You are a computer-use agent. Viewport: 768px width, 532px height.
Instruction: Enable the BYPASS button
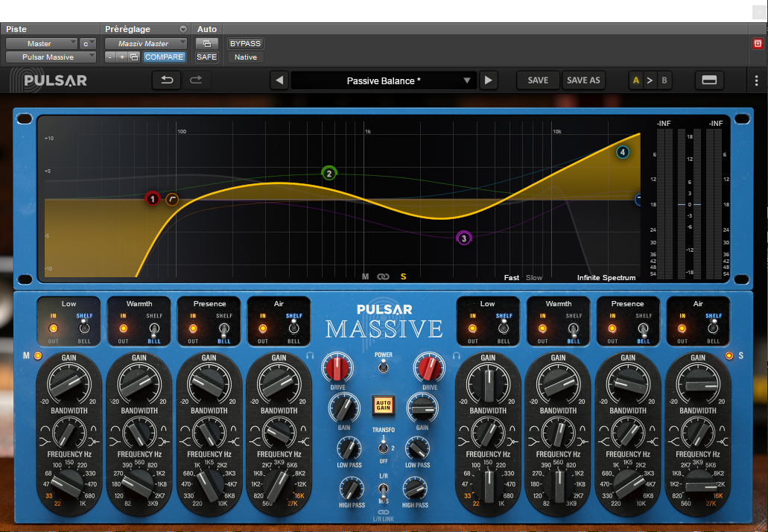point(245,43)
